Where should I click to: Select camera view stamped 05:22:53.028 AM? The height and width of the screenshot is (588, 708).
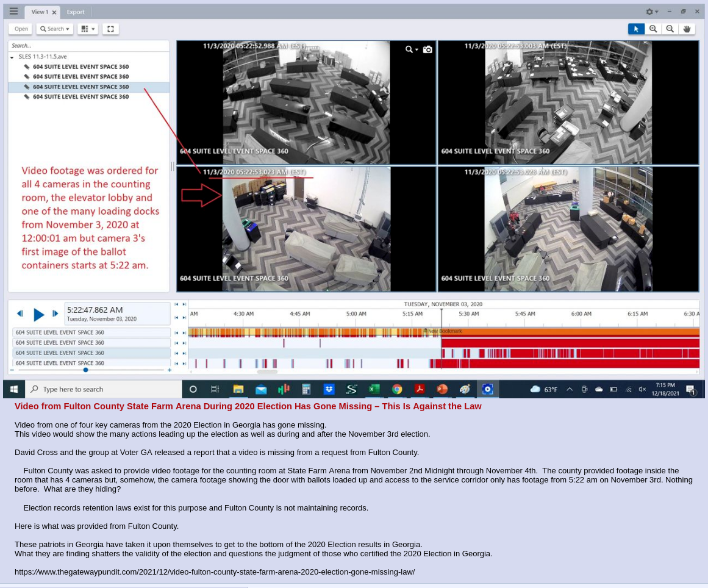coord(568,229)
